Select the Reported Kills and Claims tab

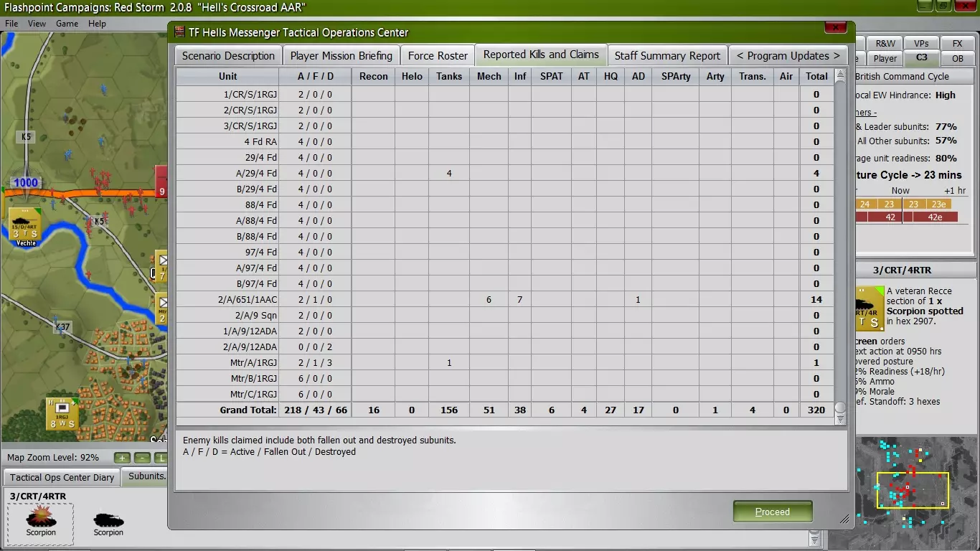[541, 55]
